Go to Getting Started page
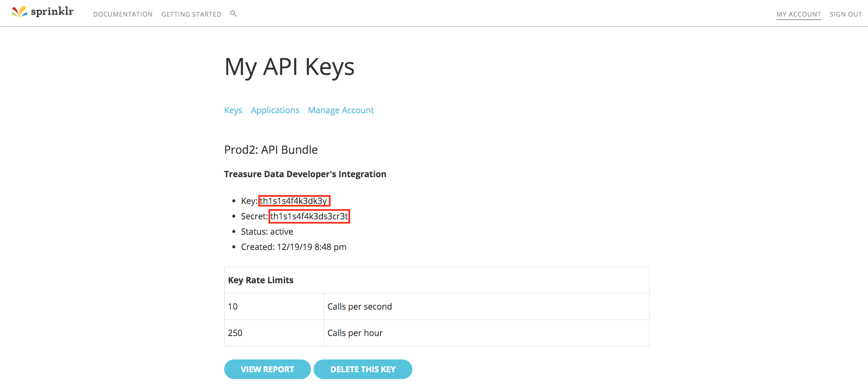This screenshot has height=388, width=868. pyautogui.click(x=191, y=14)
